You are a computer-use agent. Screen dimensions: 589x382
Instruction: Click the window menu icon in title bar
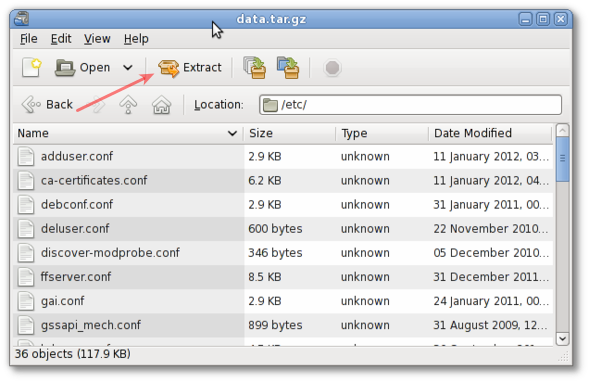tap(22, 19)
